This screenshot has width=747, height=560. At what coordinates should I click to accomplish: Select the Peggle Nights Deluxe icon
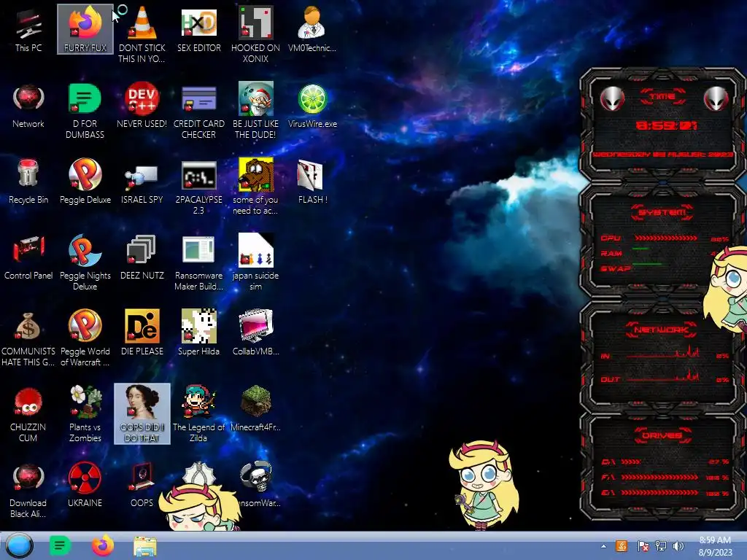(85, 262)
